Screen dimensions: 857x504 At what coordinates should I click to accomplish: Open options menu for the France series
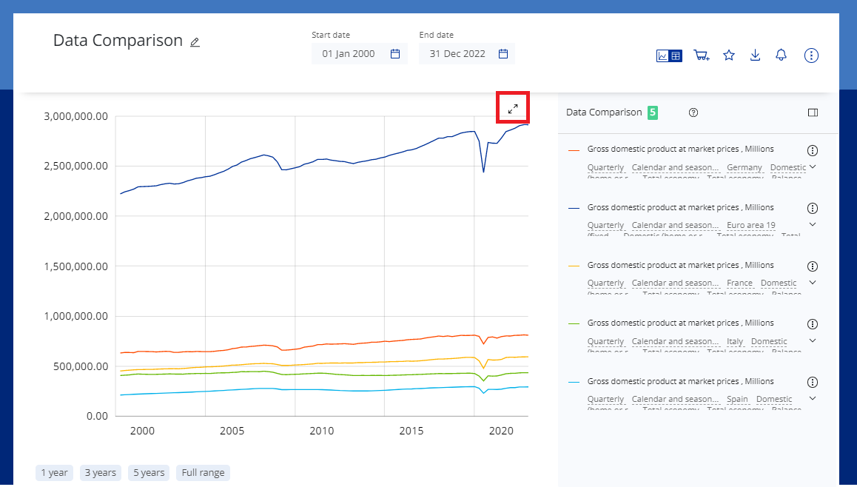812,266
